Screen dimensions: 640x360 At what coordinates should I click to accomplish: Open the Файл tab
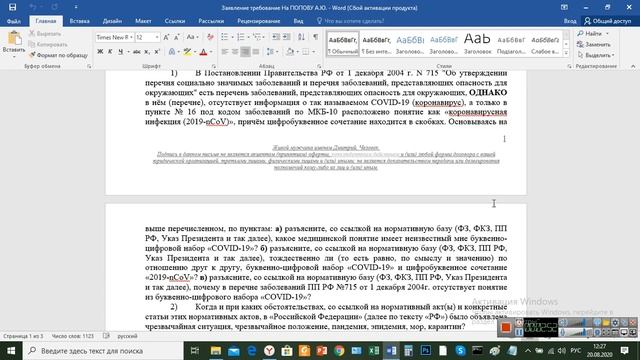click(x=14, y=21)
